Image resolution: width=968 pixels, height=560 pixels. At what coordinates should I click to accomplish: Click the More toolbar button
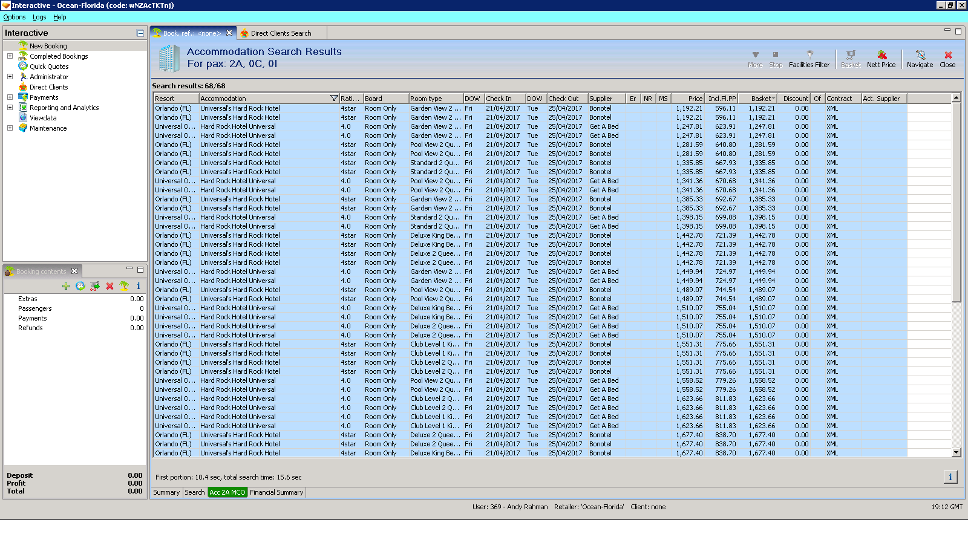click(x=755, y=59)
